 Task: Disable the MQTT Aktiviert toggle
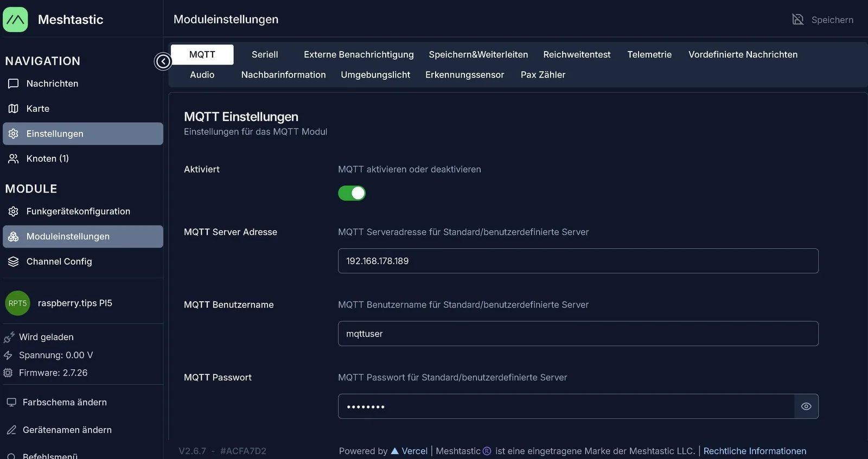point(352,193)
